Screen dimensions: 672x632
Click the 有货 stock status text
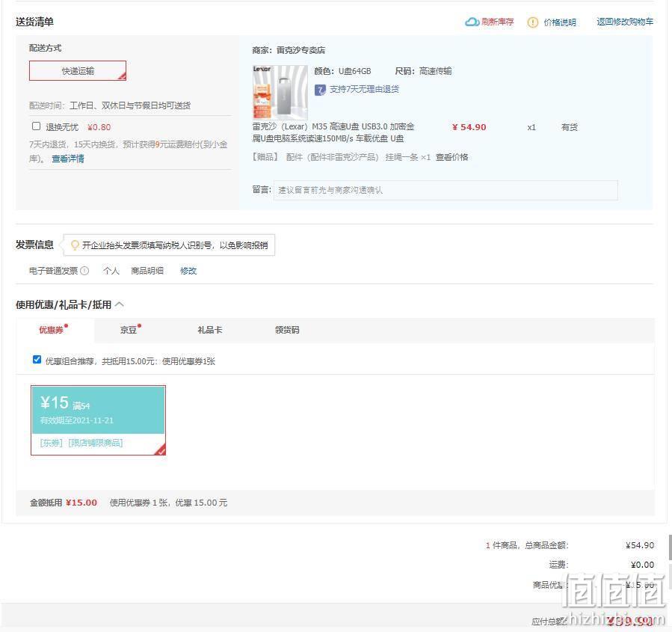pos(569,127)
